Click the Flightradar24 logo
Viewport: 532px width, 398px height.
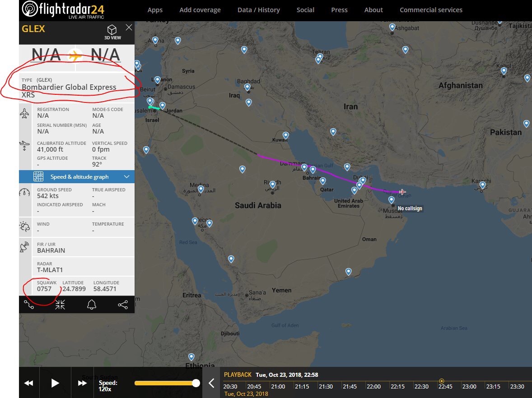coord(63,10)
